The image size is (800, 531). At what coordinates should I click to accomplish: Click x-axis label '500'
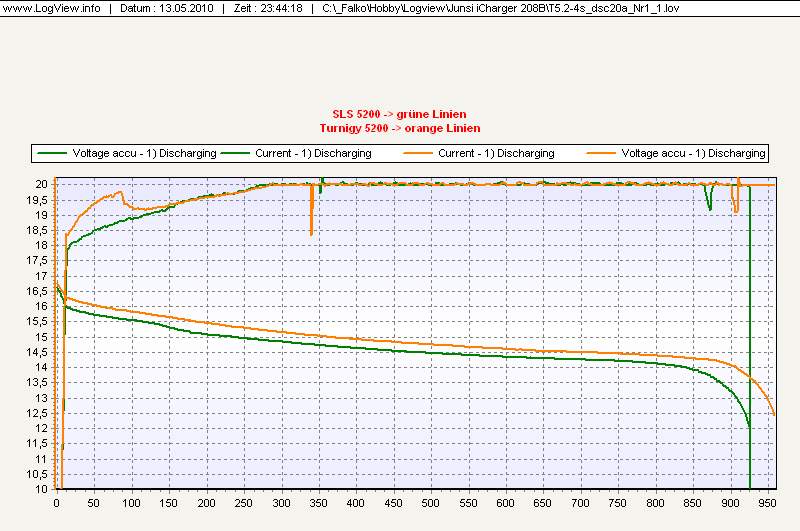click(431, 503)
